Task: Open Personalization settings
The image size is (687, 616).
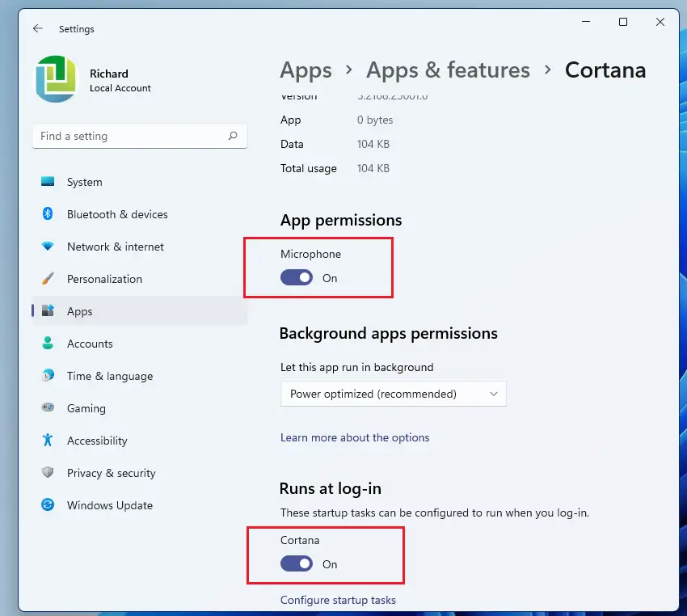Action: coord(140,279)
